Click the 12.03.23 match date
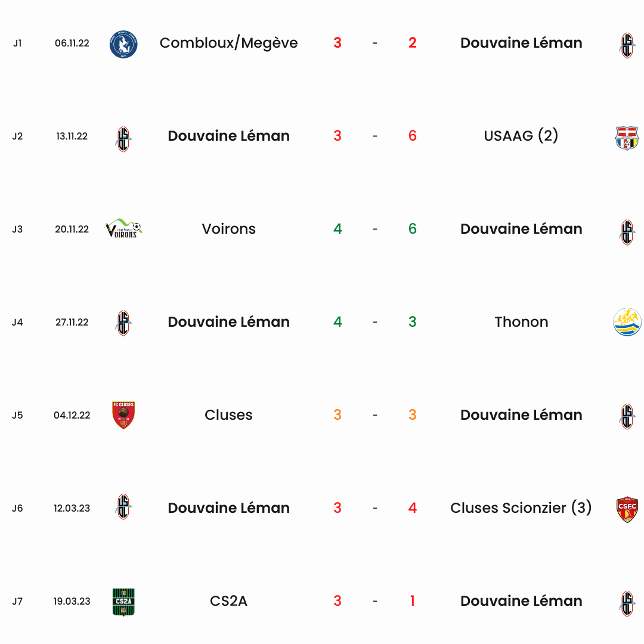This screenshot has width=644, height=644. [x=72, y=509]
